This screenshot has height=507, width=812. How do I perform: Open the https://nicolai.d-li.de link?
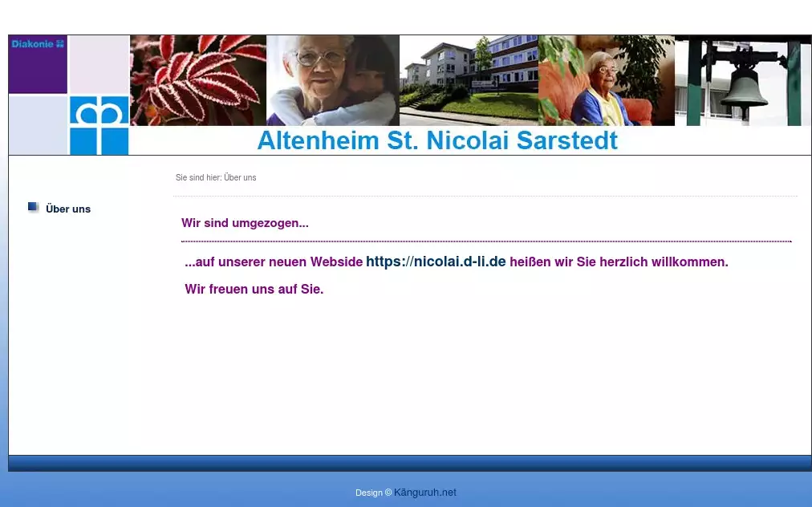pos(436,262)
